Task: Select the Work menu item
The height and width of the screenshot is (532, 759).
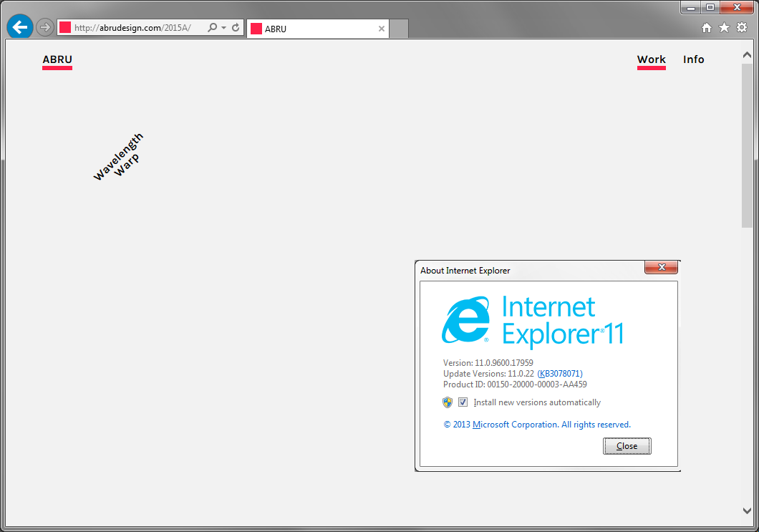Action: (651, 60)
